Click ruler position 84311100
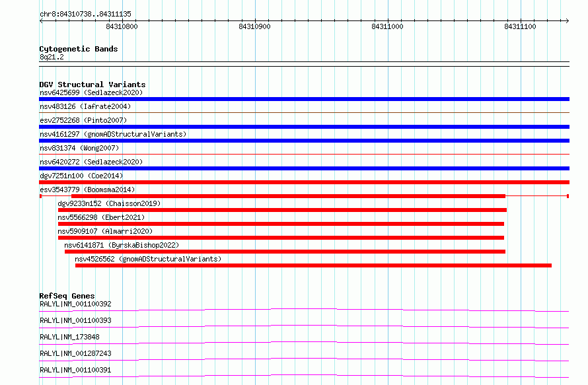The width and height of the screenshot is (588, 385). click(520, 26)
